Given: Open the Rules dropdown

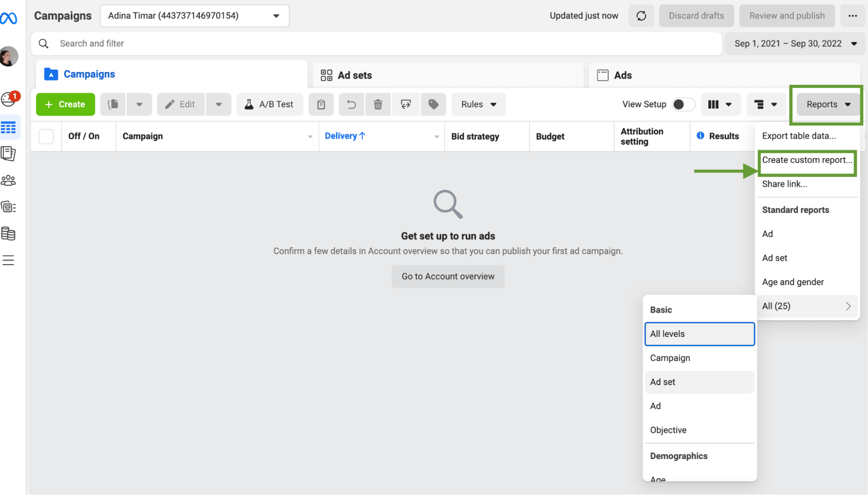Looking at the screenshot, I should click(x=479, y=104).
